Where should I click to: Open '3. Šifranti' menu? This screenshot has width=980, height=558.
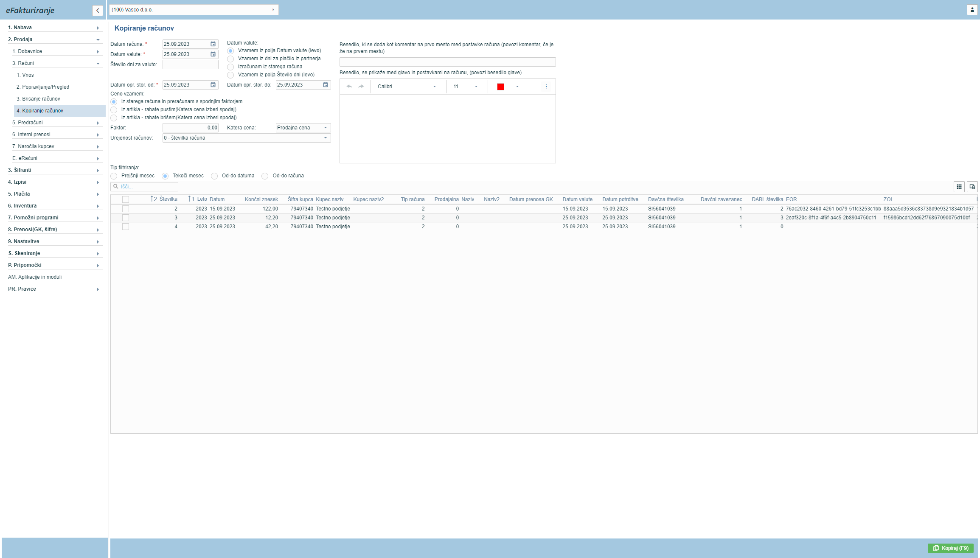[55, 170]
